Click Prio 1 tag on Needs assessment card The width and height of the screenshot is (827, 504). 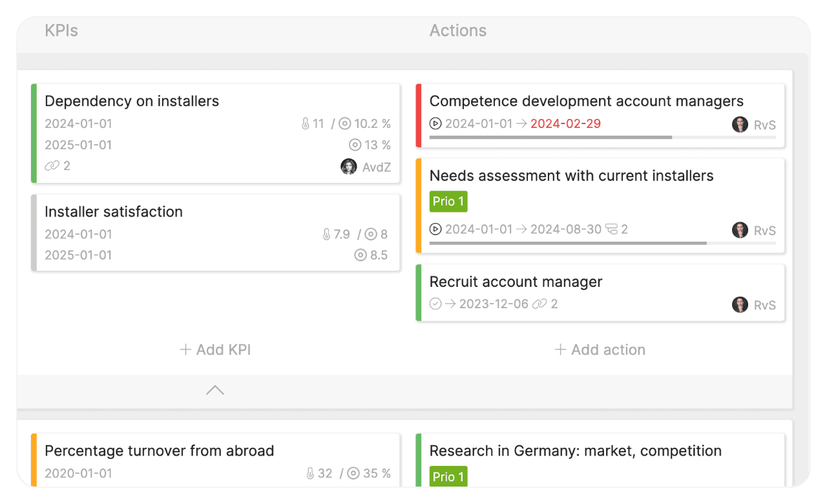[x=448, y=202]
